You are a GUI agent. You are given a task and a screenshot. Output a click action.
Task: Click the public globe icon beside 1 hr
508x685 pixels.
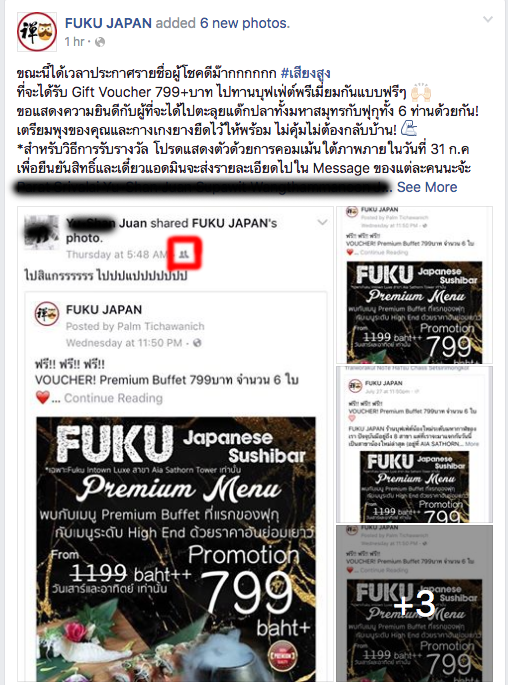point(100,42)
